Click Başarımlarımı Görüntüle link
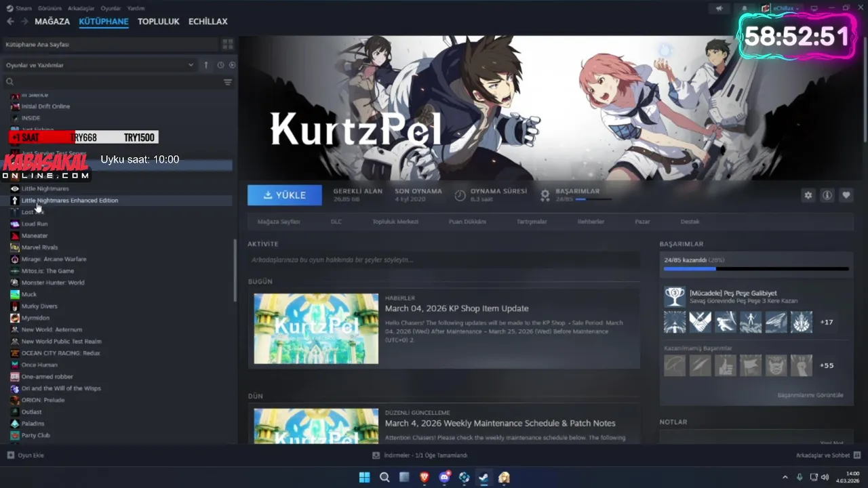Screen dimensions: 868x488 pyautogui.click(x=810, y=395)
